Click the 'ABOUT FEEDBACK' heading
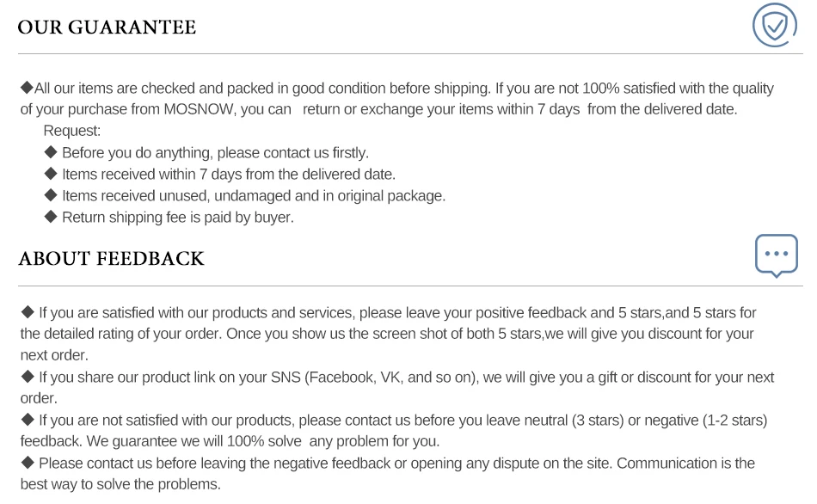The width and height of the screenshot is (817, 504). pos(111,259)
